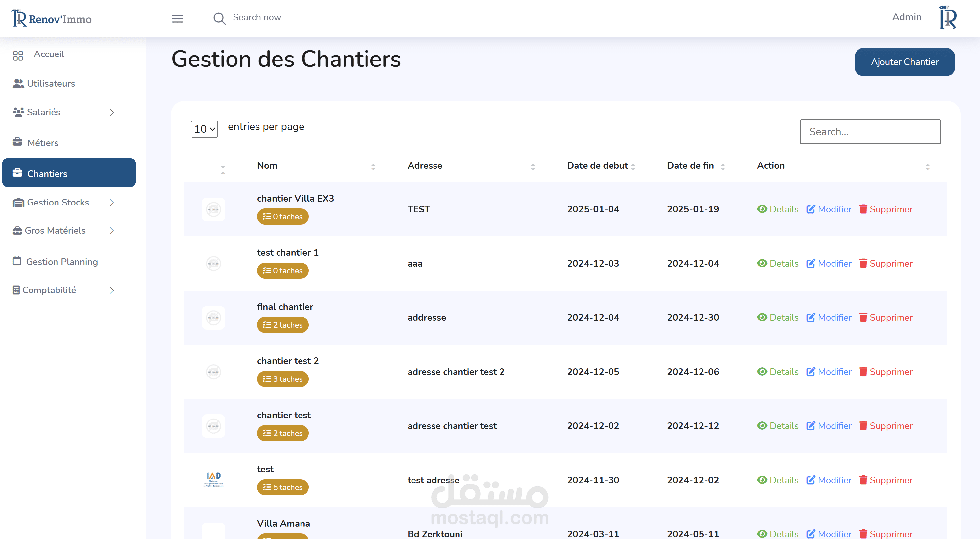View details eye icon for chantier test 2
The height and width of the screenshot is (539, 980).
tap(762, 371)
